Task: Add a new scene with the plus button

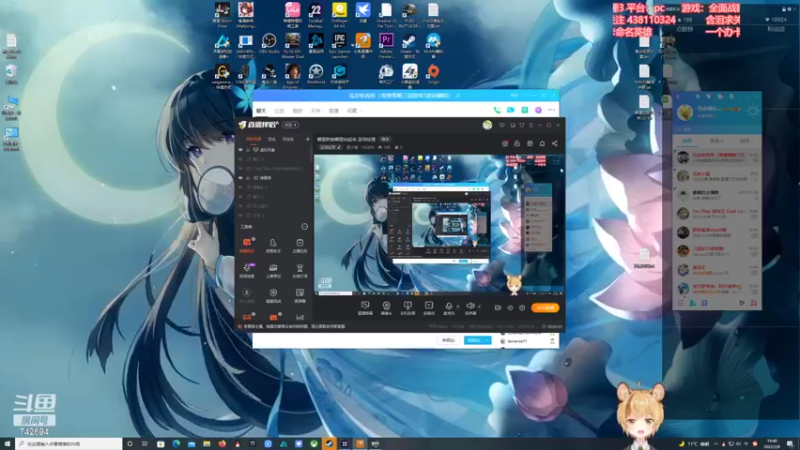Action: point(307,139)
